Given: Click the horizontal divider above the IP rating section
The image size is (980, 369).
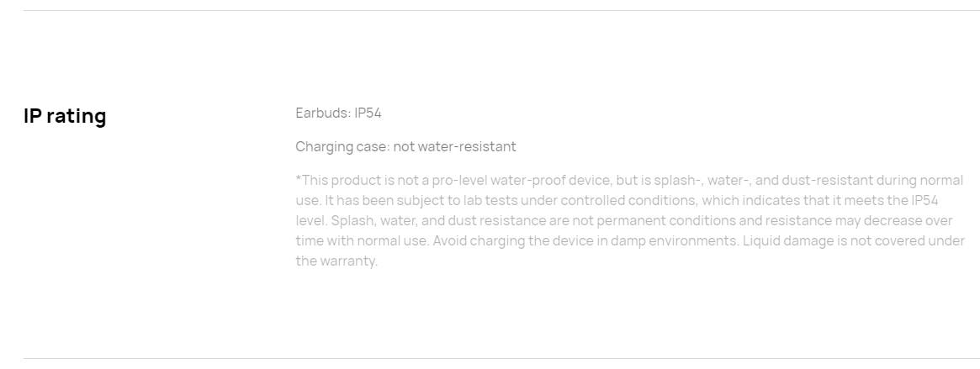Looking at the screenshot, I should click(x=502, y=10).
